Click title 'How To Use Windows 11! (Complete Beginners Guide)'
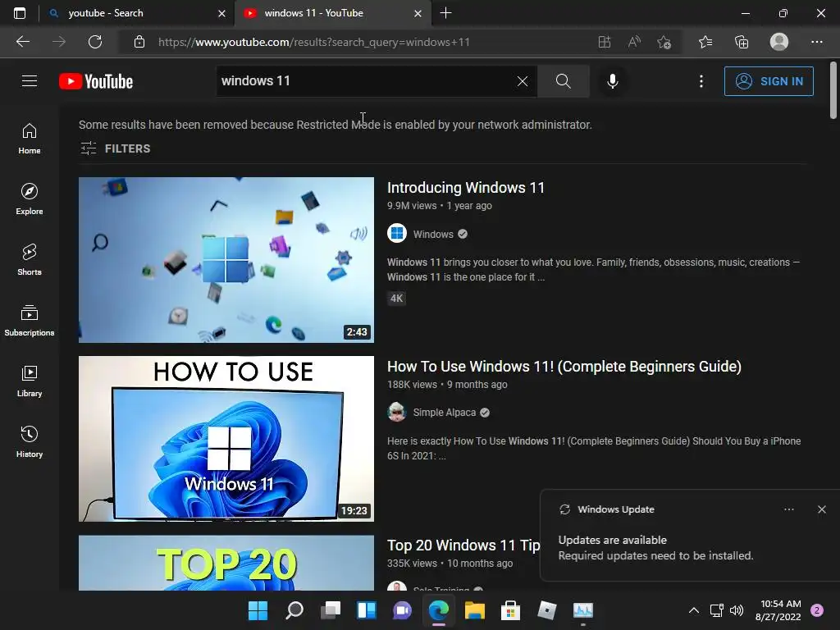 coord(564,367)
